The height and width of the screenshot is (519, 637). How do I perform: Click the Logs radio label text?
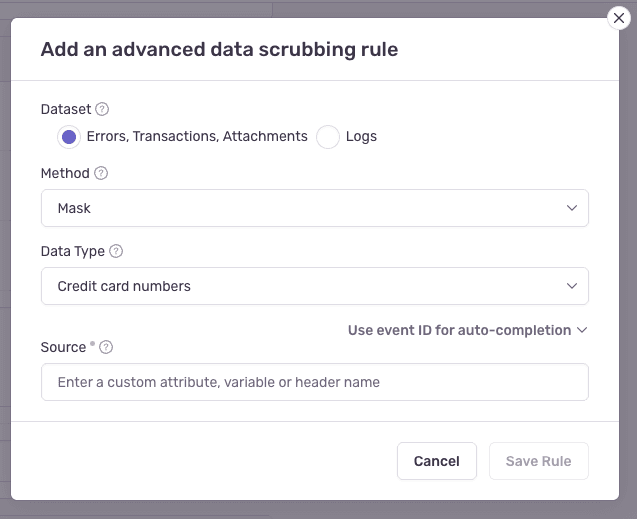pyautogui.click(x=361, y=136)
